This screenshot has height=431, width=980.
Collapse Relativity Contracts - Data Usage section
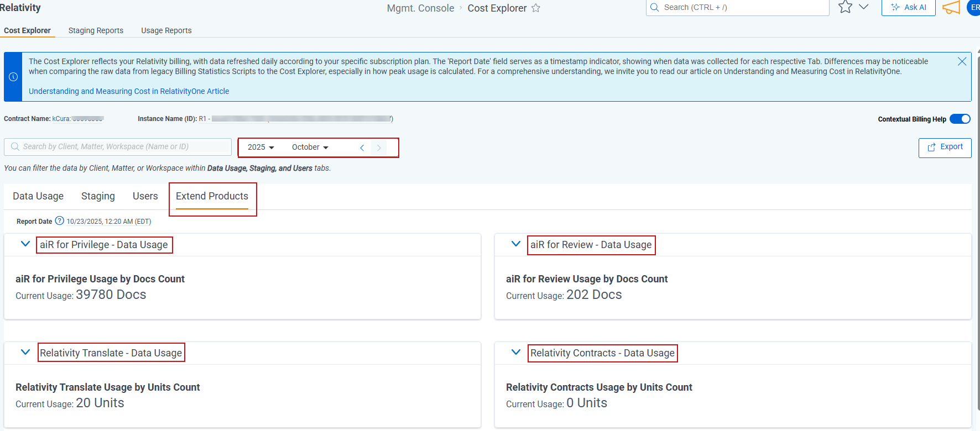click(515, 352)
